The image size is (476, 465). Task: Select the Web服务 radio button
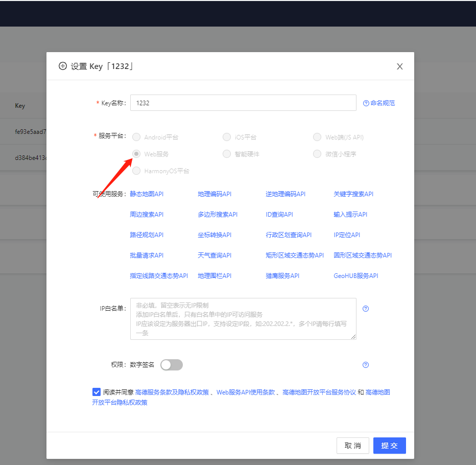pyautogui.click(x=136, y=154)
